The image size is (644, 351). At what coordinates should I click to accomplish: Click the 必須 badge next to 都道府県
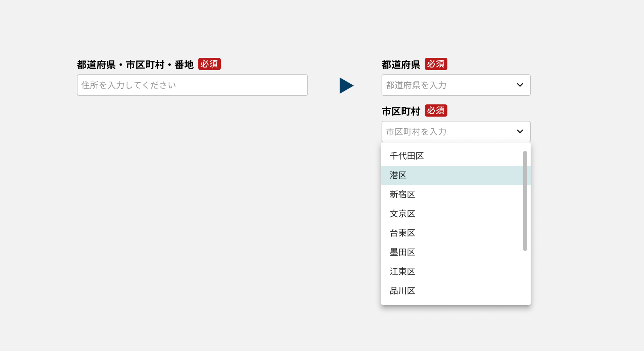(436, 64)
